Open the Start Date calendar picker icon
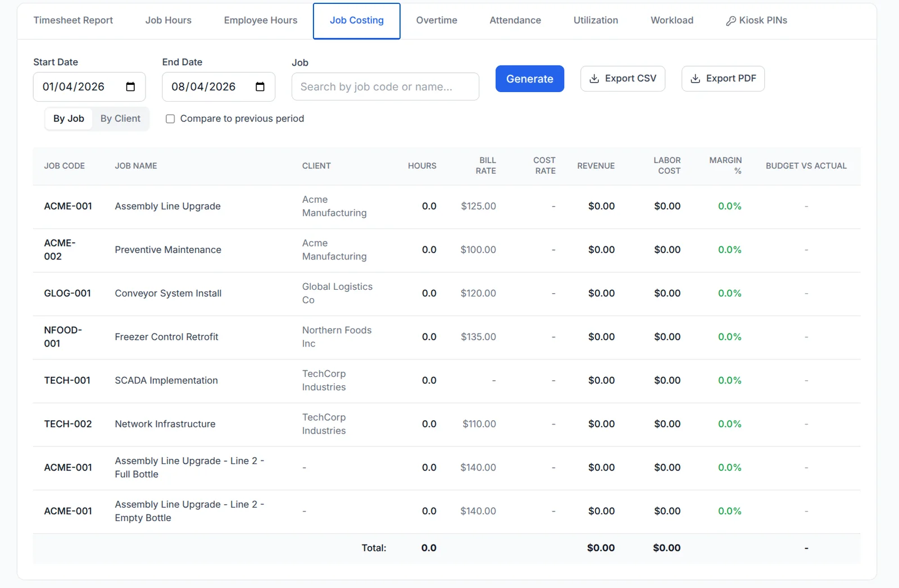The image size is (899, 588). [130, 86]
